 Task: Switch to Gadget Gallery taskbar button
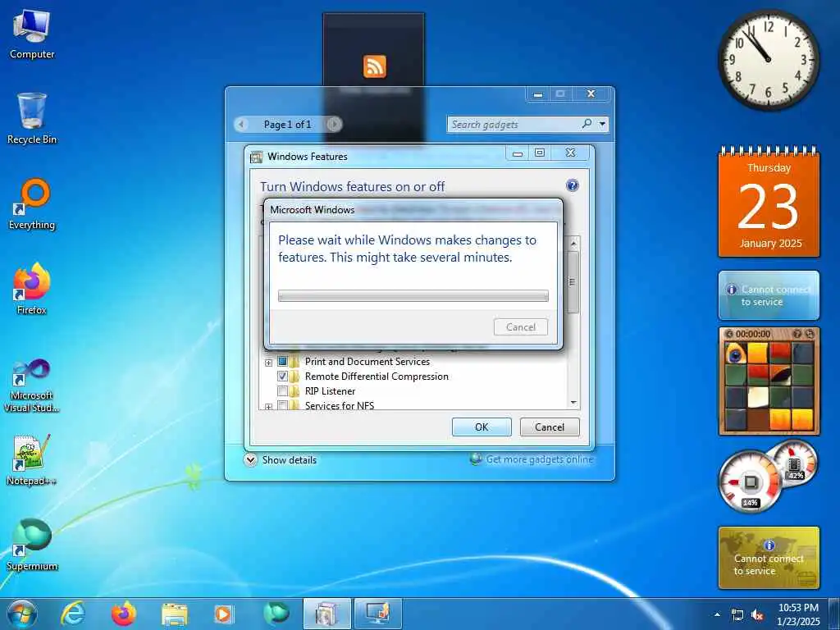(377, 614)
